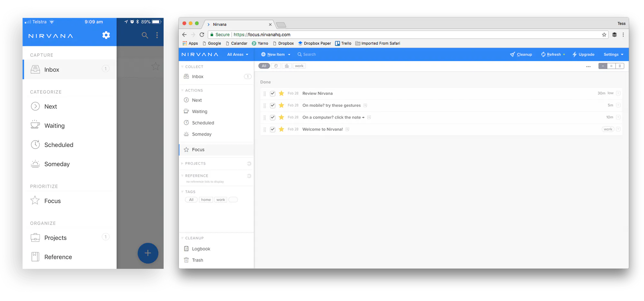Open the All Areas dropdown
Viewport: 644px width, 301px height.
point(238,54)
